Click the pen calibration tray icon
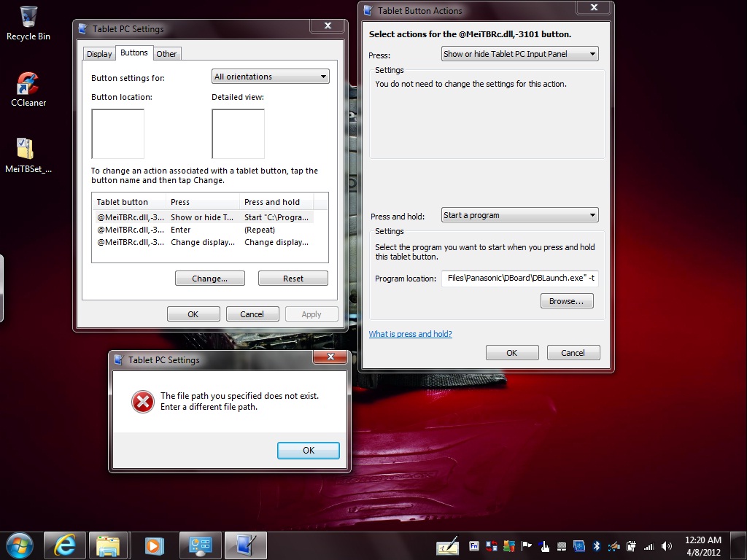Image resolution: width=747 pixels, height=560 pixels. pyautogui.click(x=614, y=546)
